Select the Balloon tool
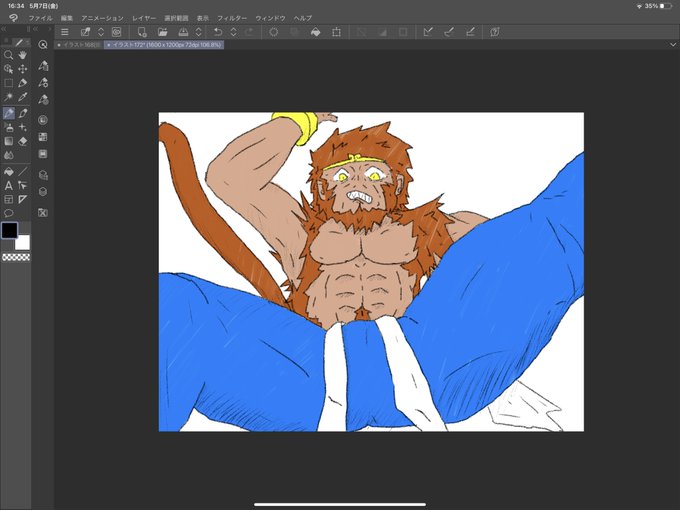Screen dimensions: 680x510 point(8,213)
